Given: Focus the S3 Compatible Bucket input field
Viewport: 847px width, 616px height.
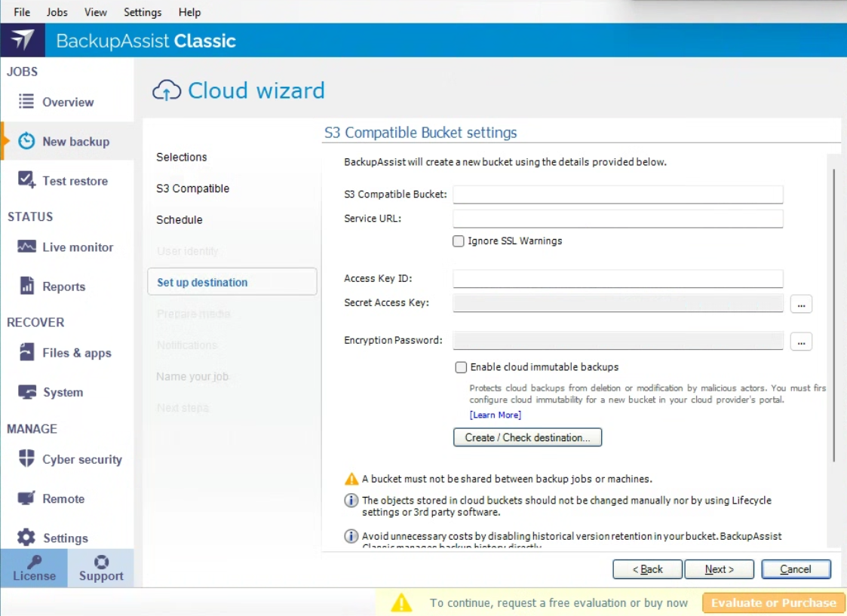Looking at the screenshot, I should click(x=618, y=195).
